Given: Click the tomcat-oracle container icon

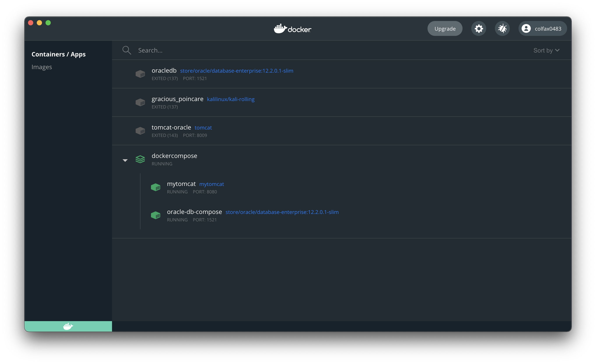Looking at the screenshot, I should pos(140,131).
